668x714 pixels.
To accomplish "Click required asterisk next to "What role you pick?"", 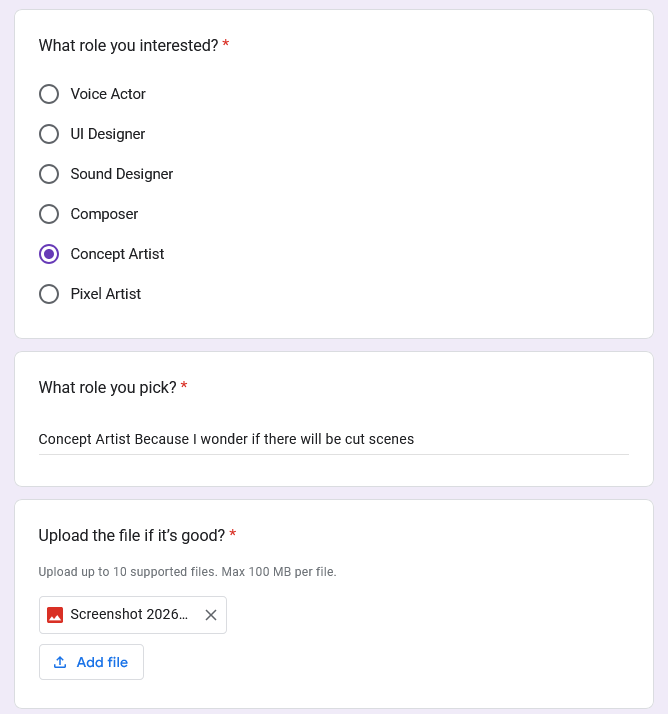I will click(x=184, y=388).
